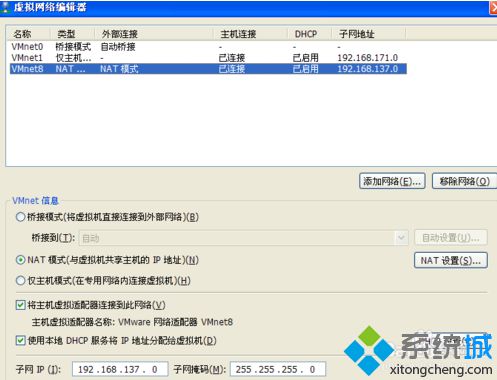
Task: Open the NAT 设置(S) dialog
Action: click(x=451, y=260)
